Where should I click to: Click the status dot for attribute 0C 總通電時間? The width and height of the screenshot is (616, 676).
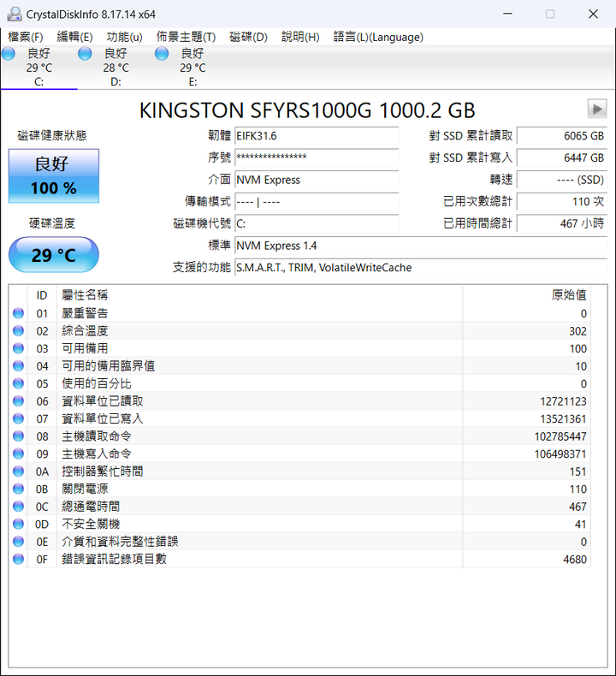point(18,506)
